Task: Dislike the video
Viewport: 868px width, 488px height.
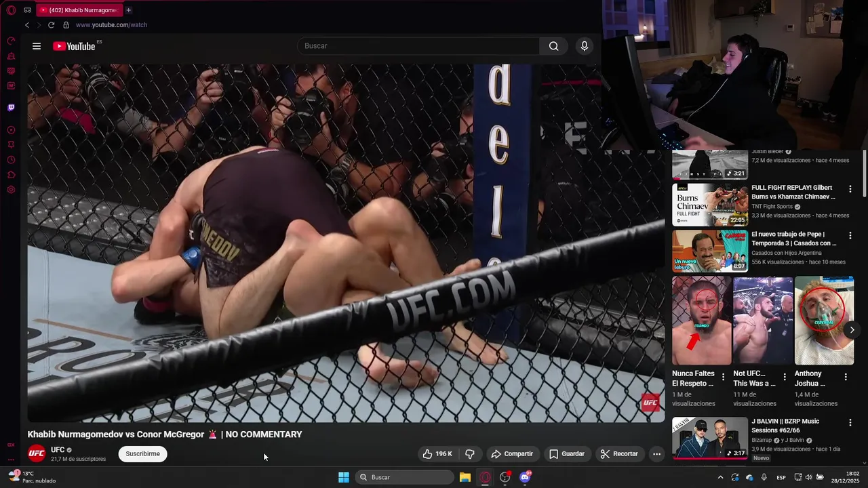Action: 470,454
